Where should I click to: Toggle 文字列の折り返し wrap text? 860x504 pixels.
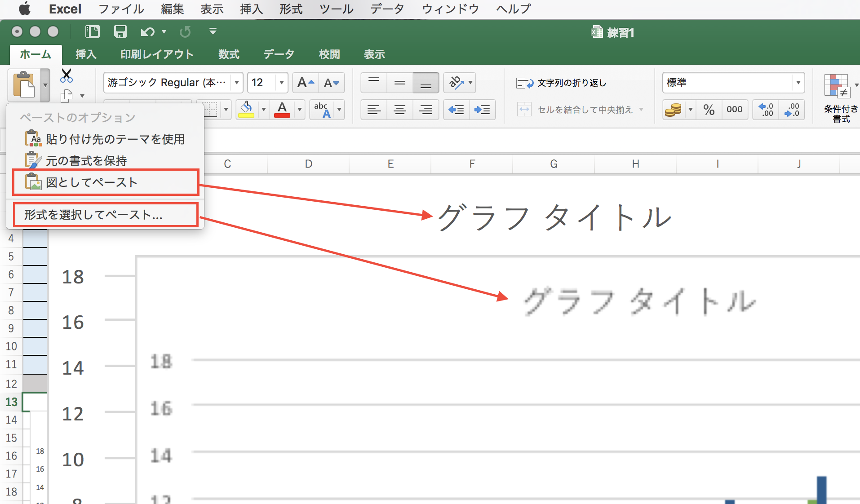562,83
